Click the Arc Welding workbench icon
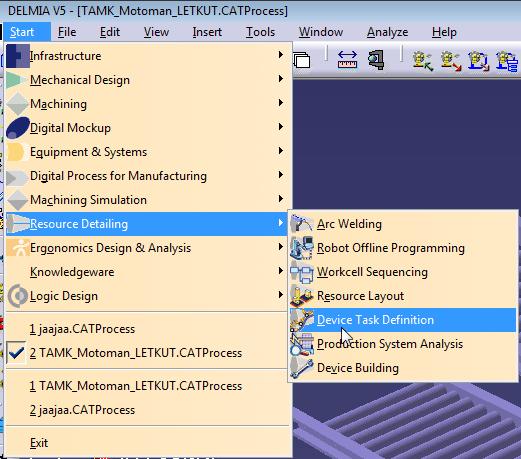Screen dimensions: 521x459 (302, 224)
